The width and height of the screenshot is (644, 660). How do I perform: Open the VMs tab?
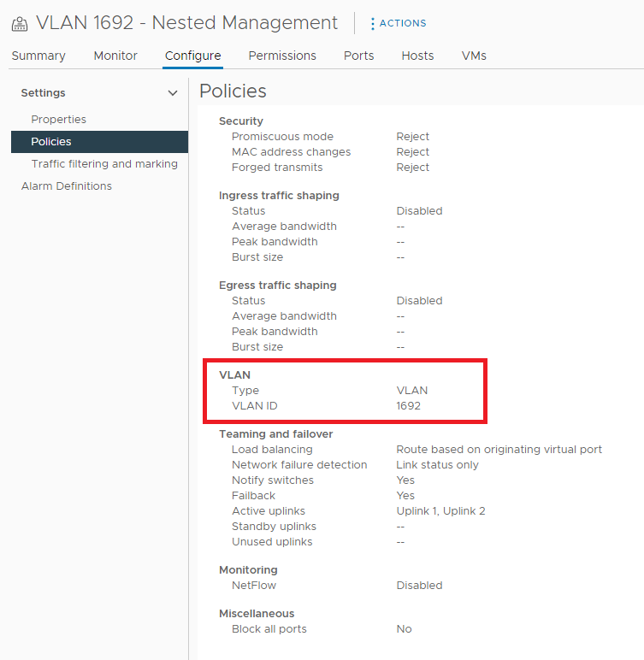click(474, 56)
